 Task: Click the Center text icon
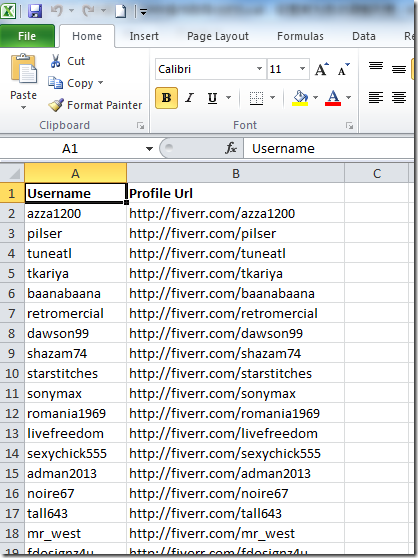coord(399,98)
